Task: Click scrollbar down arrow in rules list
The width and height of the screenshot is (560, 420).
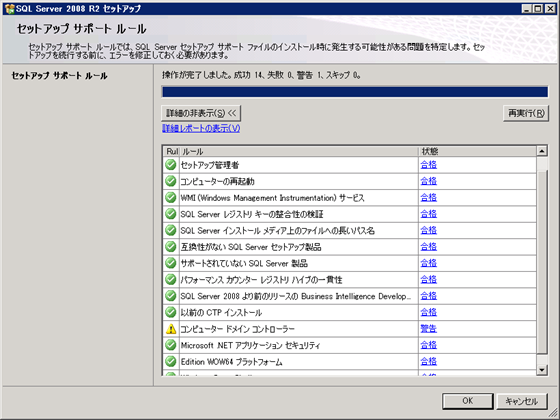Action: pyautogui.click(x=542, y=370)
